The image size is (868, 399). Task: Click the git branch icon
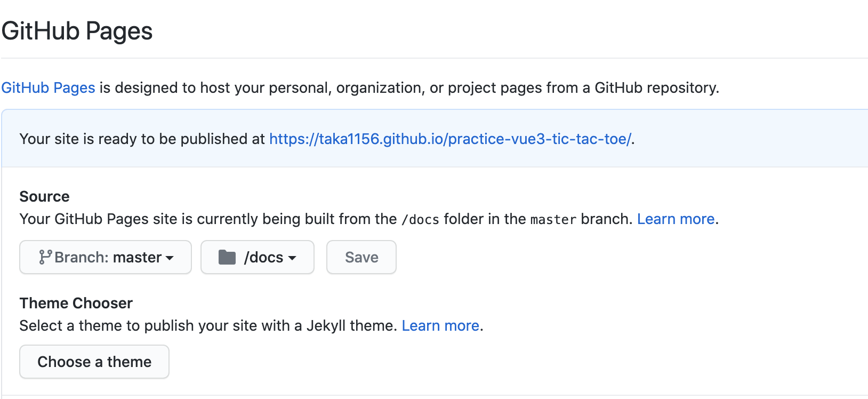point(45,257)
